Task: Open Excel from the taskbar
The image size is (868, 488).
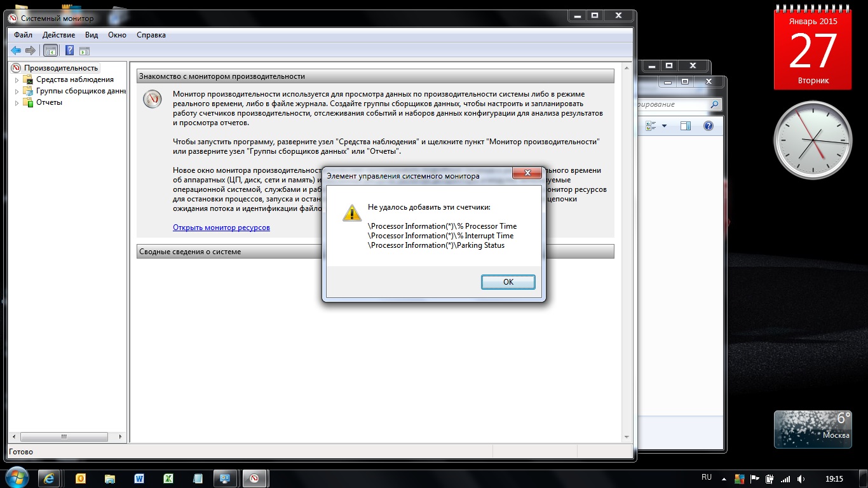Action: pos(169,478)
